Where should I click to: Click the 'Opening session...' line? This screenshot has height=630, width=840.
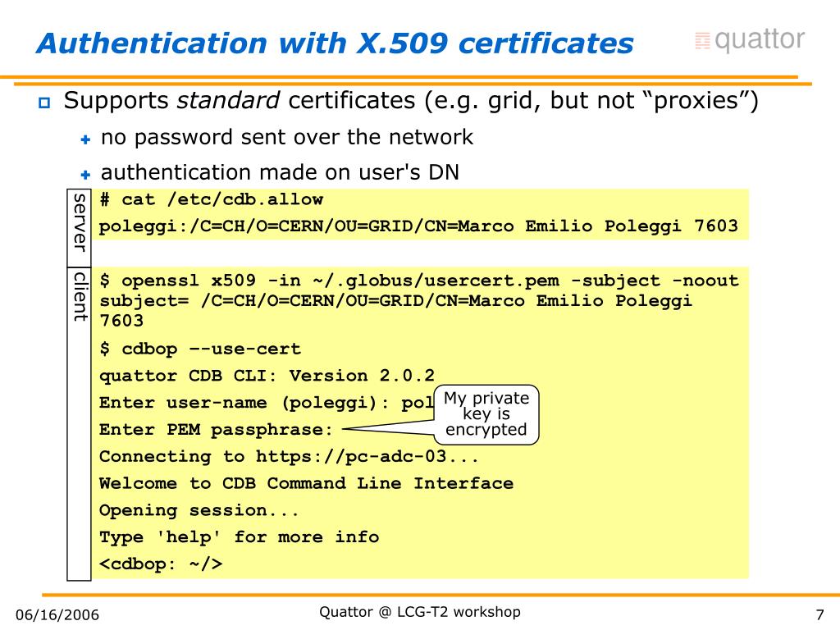(x=199, y=510)
